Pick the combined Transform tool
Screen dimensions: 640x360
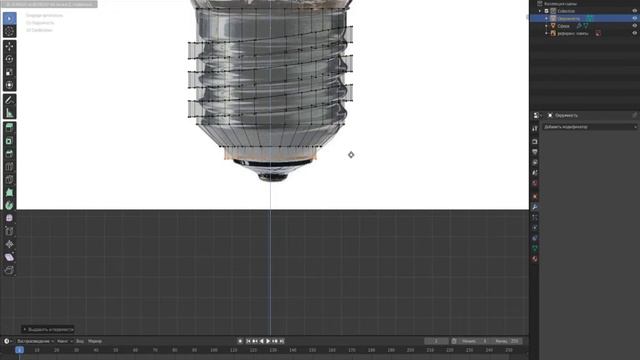tap(9, 85)
